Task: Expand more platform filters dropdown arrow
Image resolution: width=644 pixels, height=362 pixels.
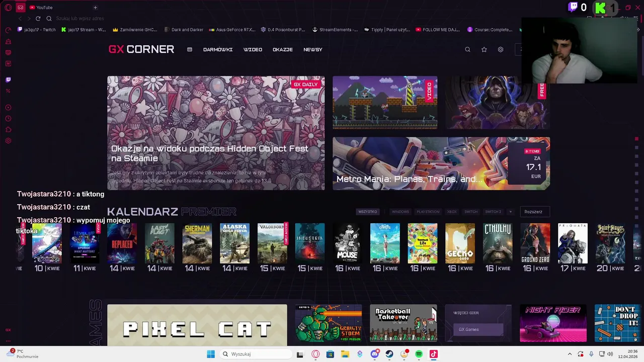Action: 510,212
